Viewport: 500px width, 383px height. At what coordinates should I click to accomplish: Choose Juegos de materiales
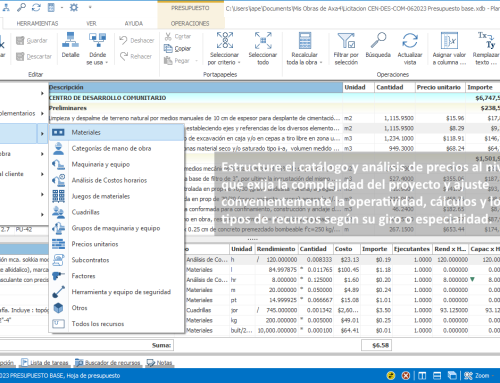(117, 196)
